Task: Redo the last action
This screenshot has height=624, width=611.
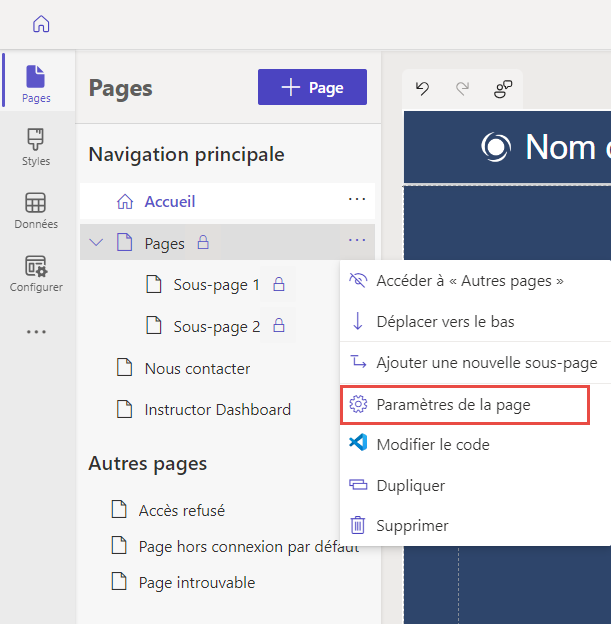Action: click(463, 89)
